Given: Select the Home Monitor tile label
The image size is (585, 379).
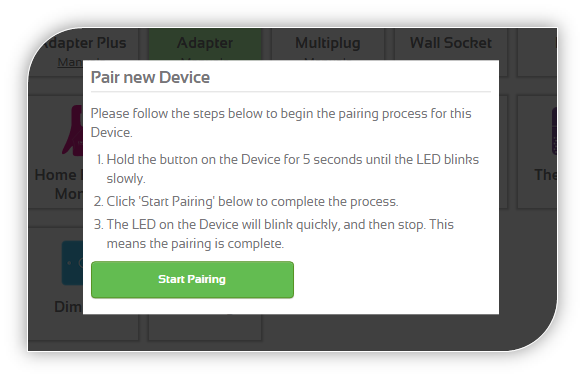Looking at the screenshot, I should coord(59,184).
